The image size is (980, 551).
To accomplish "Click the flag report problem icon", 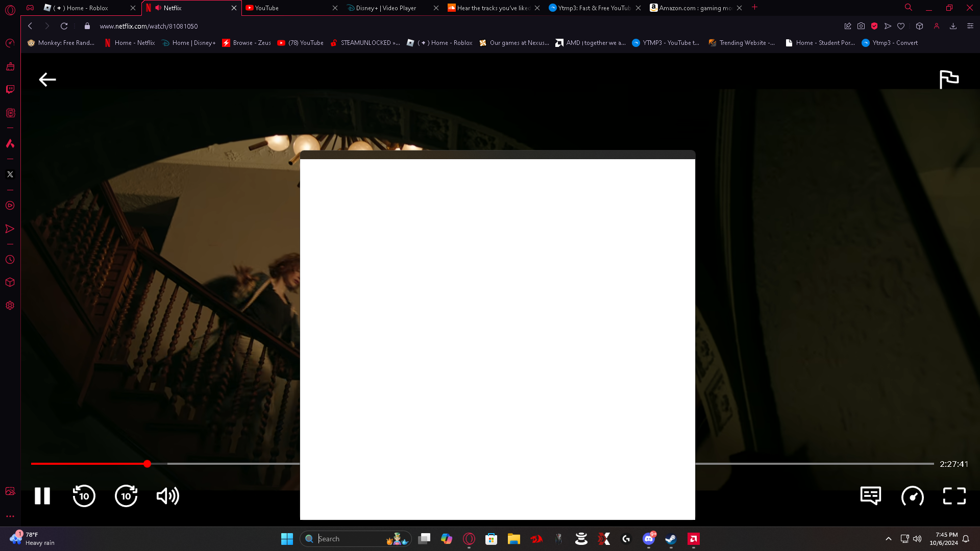I will click(949, 80).
